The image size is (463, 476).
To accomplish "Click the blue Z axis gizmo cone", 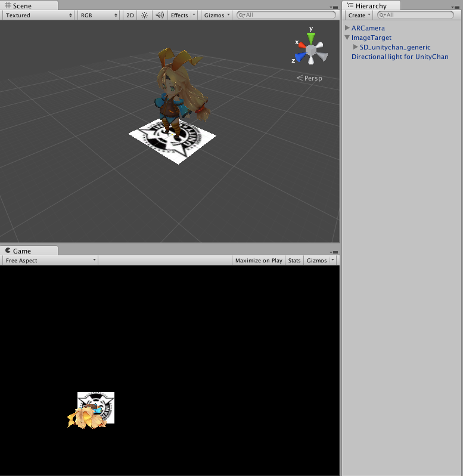I will [300, 57].
